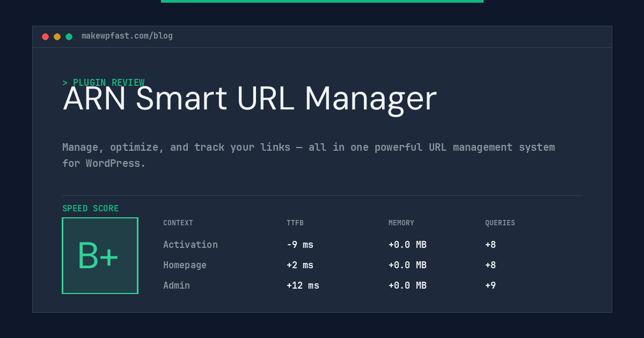Select the Admin row label

click(x=177, y=285)
